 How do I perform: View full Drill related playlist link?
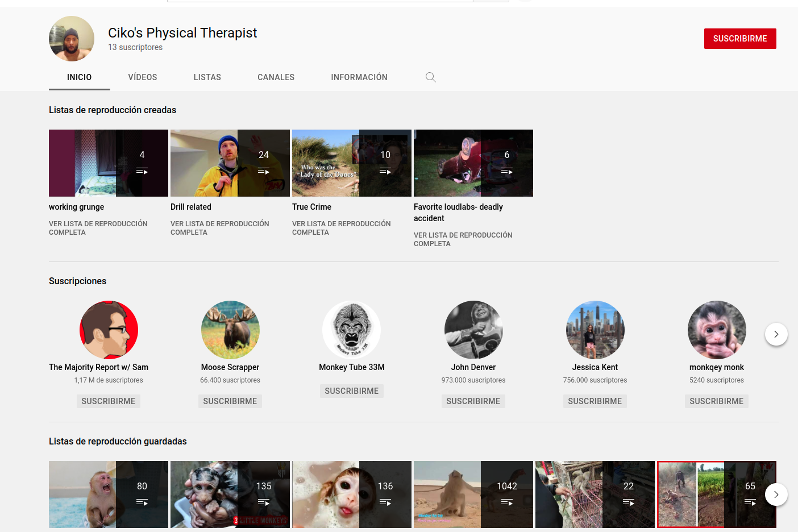coord(219,228)
